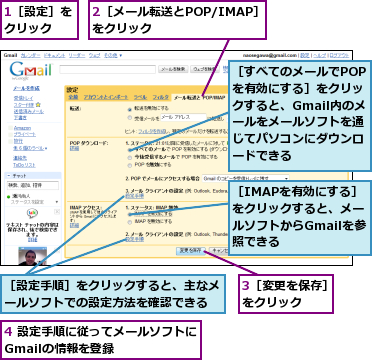Select 今後受信するメールで POP を有効にする radio

[129, 157]
